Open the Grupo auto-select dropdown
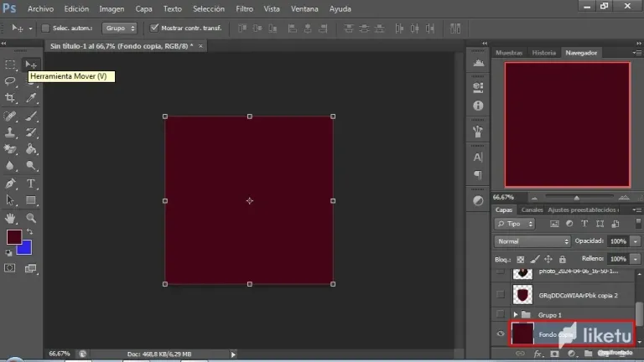Screen dimensions: 644x362 [120, 28]
